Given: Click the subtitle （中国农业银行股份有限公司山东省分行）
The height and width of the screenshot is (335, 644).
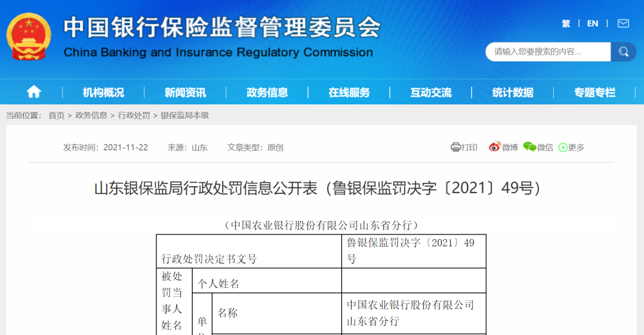Looking at the screenshot, I should 321,225.
